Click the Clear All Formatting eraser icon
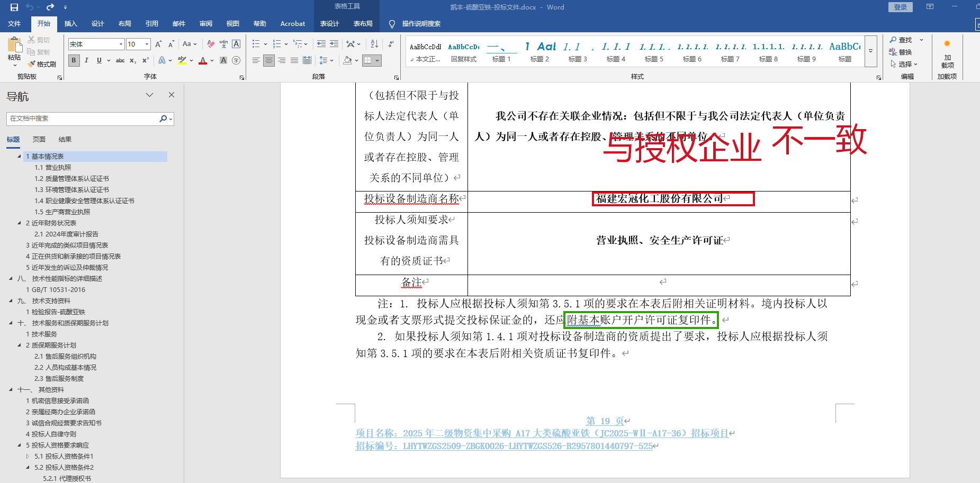This screenshot has height=483, width=980. [211, 44]
